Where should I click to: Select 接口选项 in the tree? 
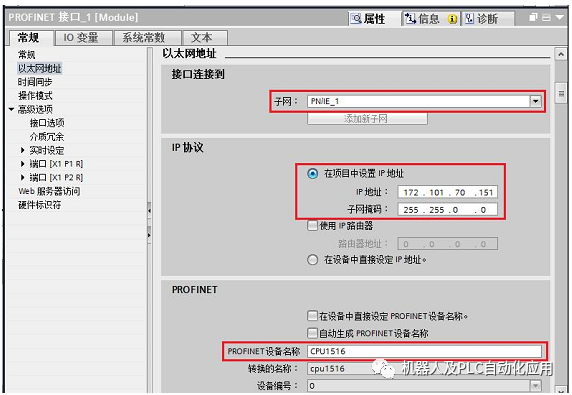point(47,123)
